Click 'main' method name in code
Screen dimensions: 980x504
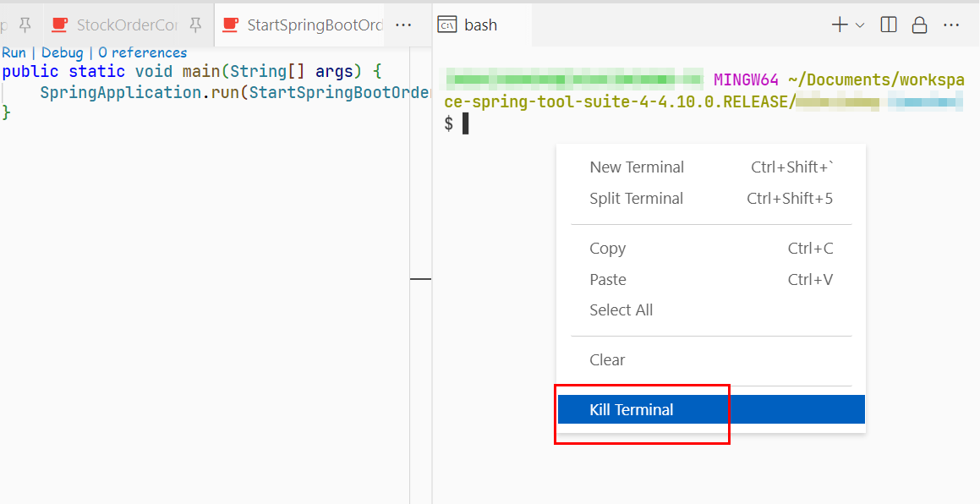[201, 71]
